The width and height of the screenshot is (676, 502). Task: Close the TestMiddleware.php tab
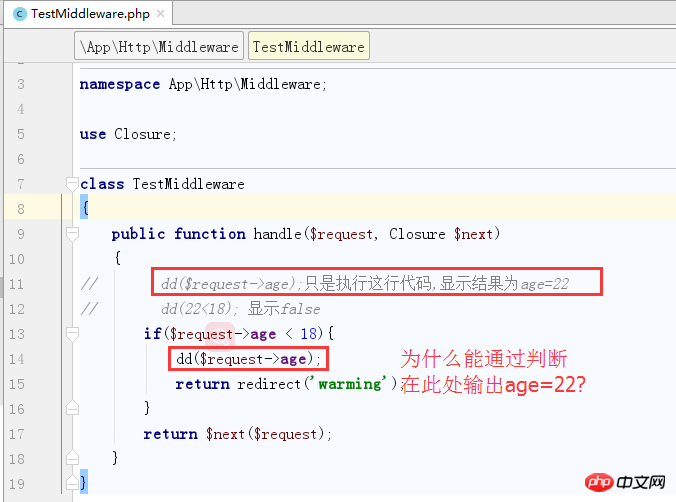tap(160, 14)
